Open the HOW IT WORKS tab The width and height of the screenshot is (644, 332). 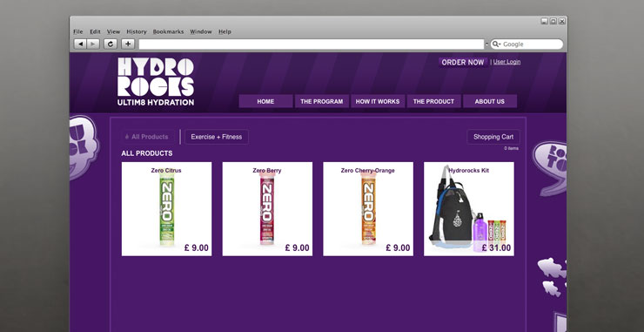[378, 101]
